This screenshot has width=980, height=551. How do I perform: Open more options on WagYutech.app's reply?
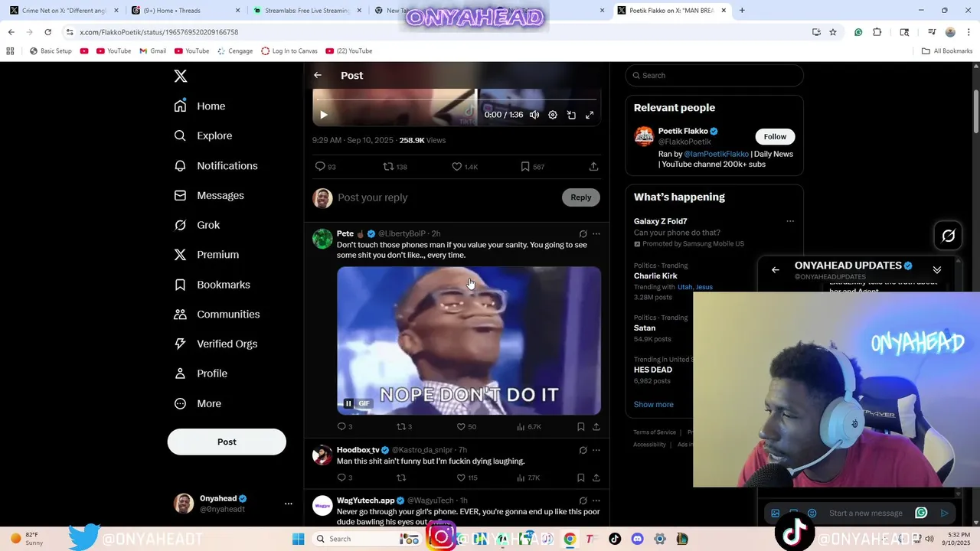point(596,500)
